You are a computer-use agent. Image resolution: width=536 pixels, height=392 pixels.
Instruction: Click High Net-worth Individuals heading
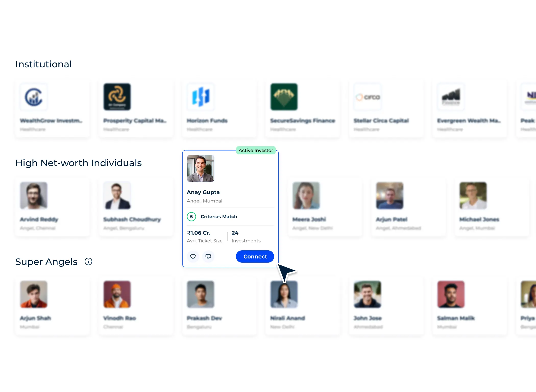click(x=79, y=163)
